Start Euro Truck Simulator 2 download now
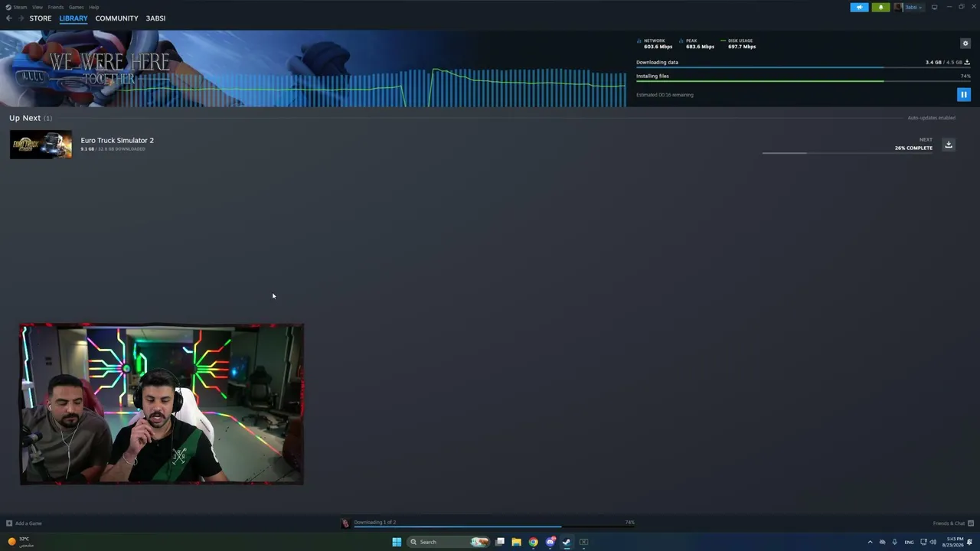The image size is (980, 551). point(949,145)
